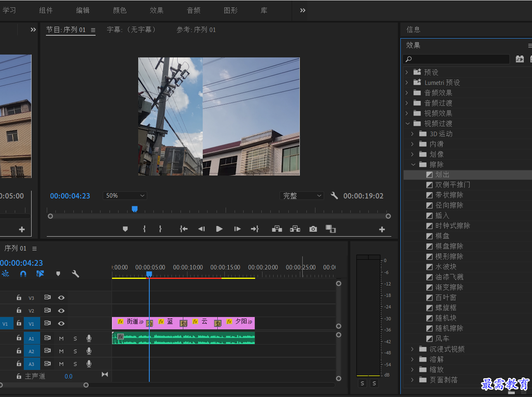Viewport: 532px width, 397px height.
Task: Toggle insert sequences as nests
Action: click(5, 274)
